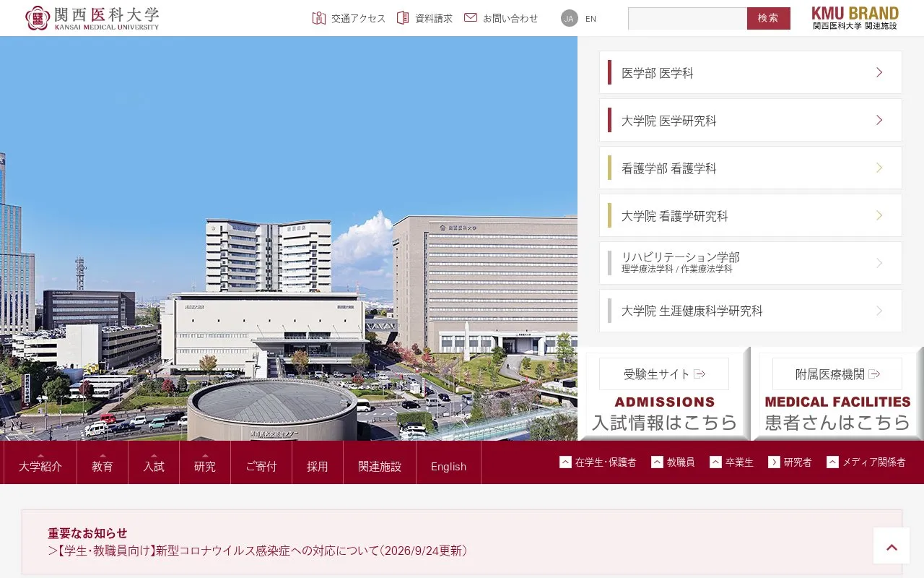Image resolution: width=924 pixels, height=578 pixels.
Task: Open 大学院 生涯健康科学研究科 panel
Action: point(751,311)
